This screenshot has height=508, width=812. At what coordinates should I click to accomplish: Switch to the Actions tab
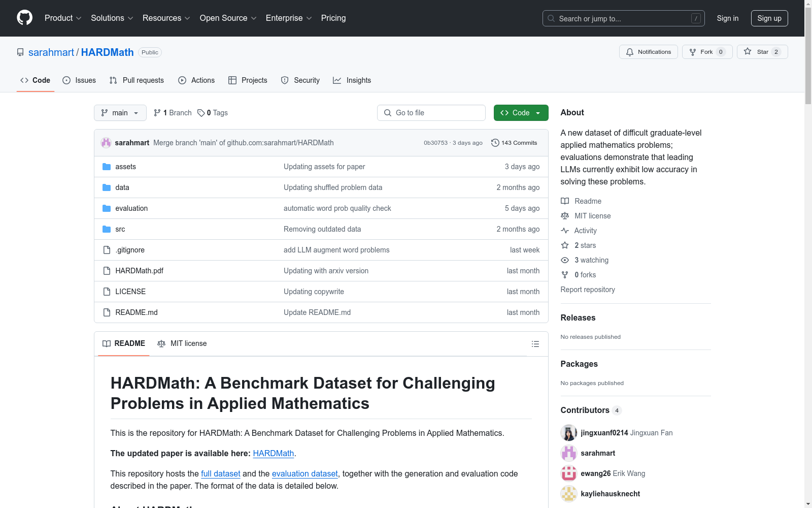pos(196,80)
